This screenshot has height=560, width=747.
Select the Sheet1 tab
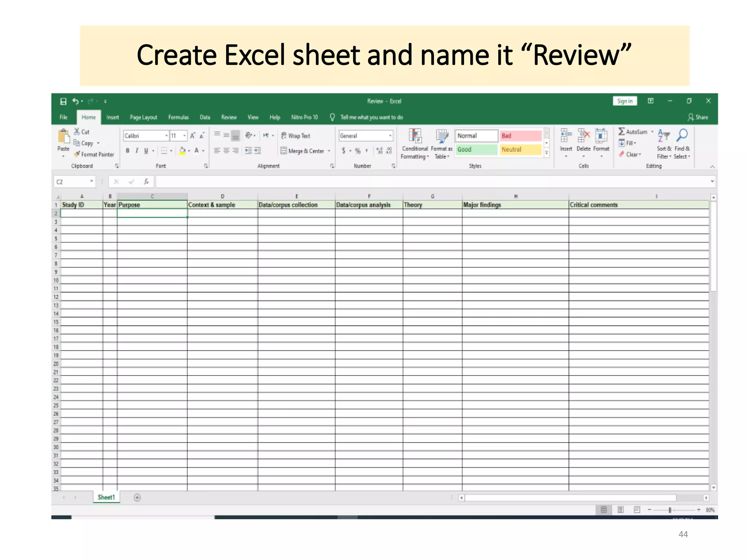106,497
